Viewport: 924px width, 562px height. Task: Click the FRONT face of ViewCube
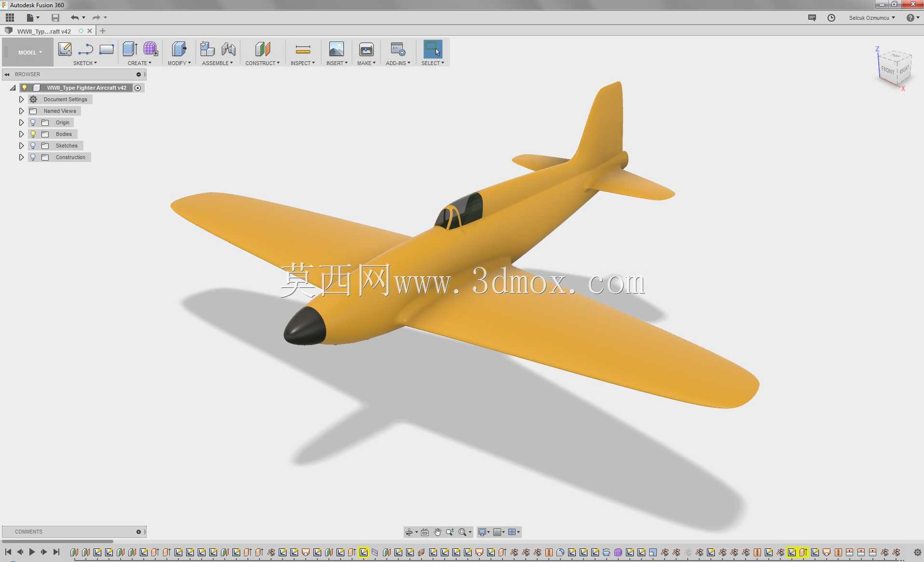tap(887, 70)
